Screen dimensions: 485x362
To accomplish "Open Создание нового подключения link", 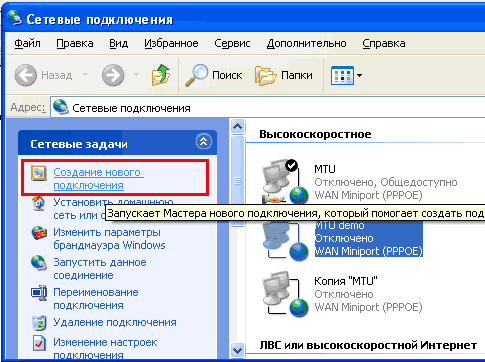I will 99,179.
